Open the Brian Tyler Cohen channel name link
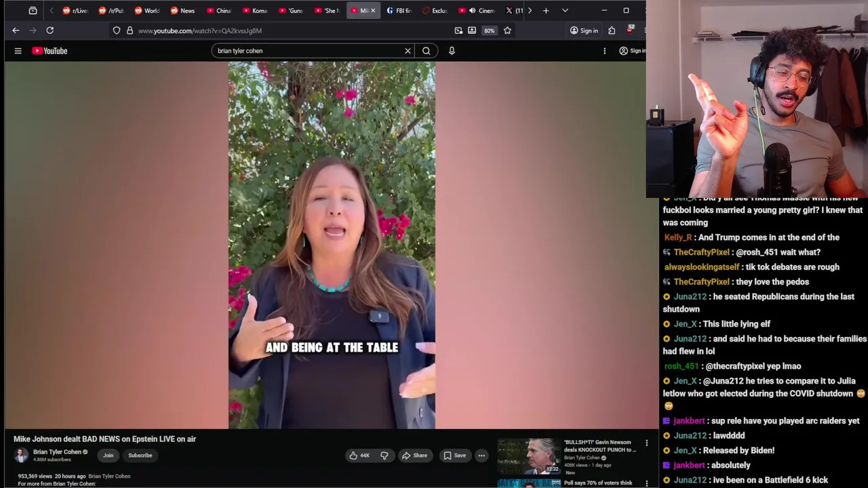Viewport: 868px width, 488px height. tap(57, 452)
